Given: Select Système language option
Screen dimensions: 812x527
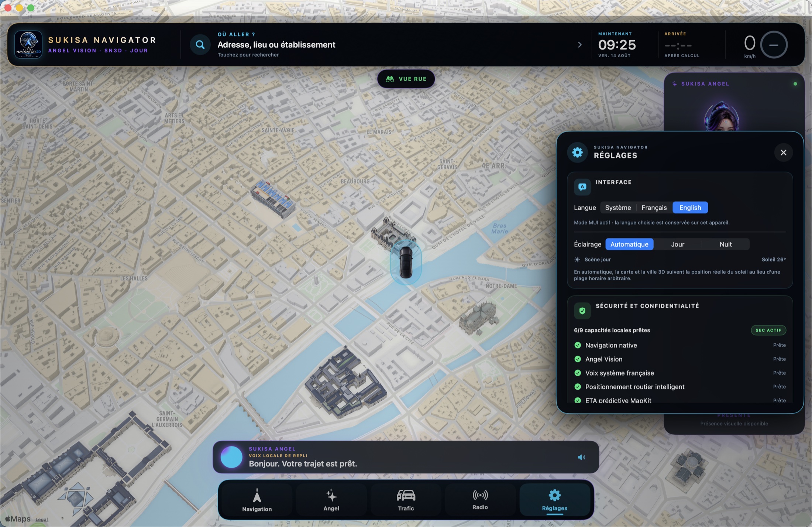Looking at the screenshot, I should point(618,208).
